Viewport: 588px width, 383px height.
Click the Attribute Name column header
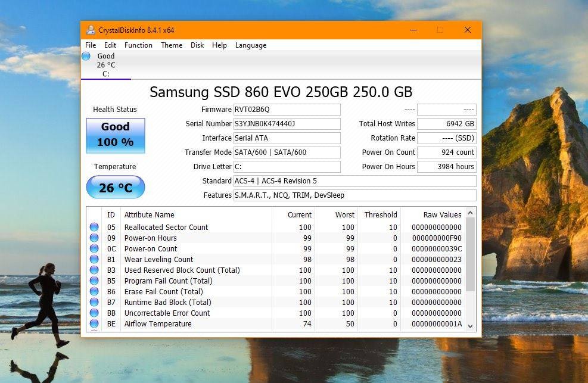point(196,215)
